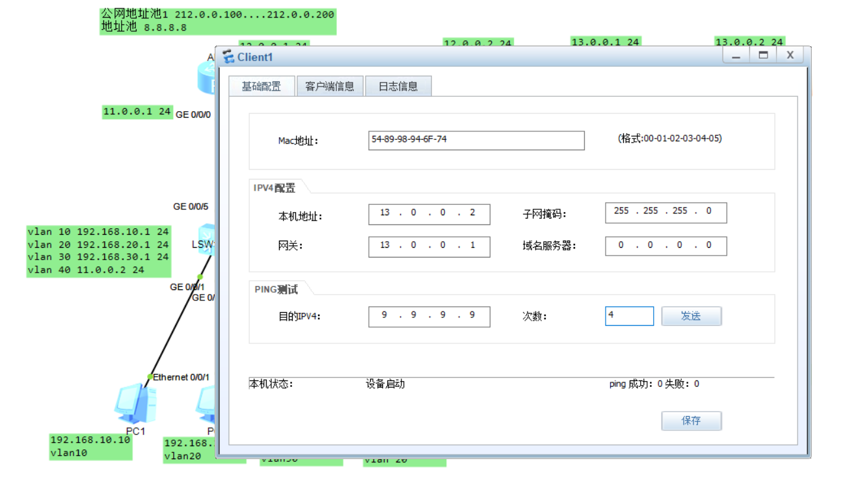Screen dimensions: 860x504
Task: Select the router icon above GE 0/0/0
Action: (x=206, y=78)
